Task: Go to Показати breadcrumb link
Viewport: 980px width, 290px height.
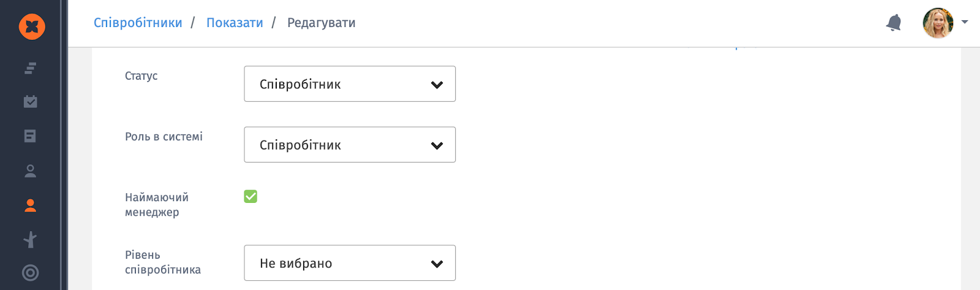Action: pyautogui.click(x=235, y=23)
